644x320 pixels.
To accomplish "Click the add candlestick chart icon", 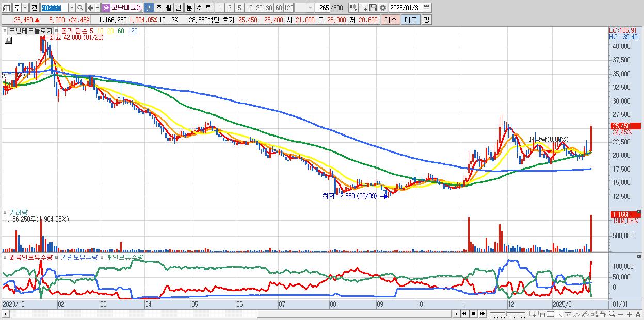I will coord(353,8).
